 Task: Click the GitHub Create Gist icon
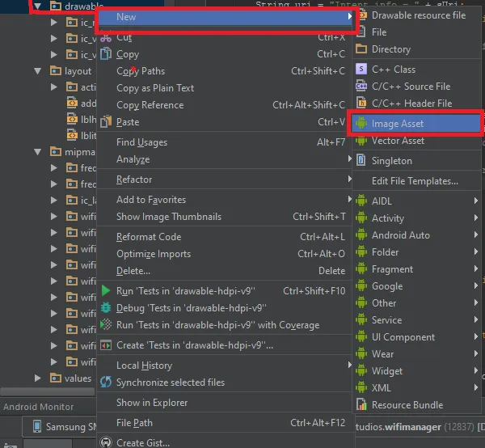coord(106,442)
